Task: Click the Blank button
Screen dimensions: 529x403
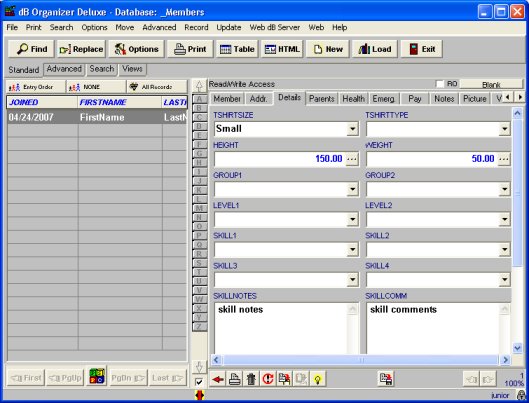Action: 491,84
